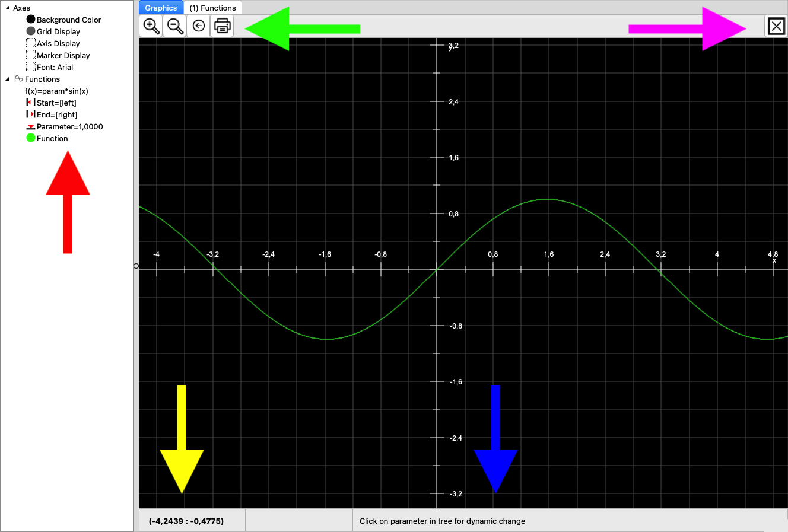Image resolution: width=788 pixels, height=532 pixels.
Task: Open the (1) Functions tab
Action: (x=212, y=8)
